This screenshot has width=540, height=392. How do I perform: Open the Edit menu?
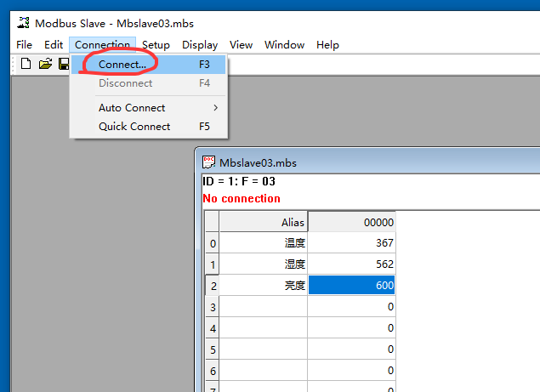tap(54, 45)
